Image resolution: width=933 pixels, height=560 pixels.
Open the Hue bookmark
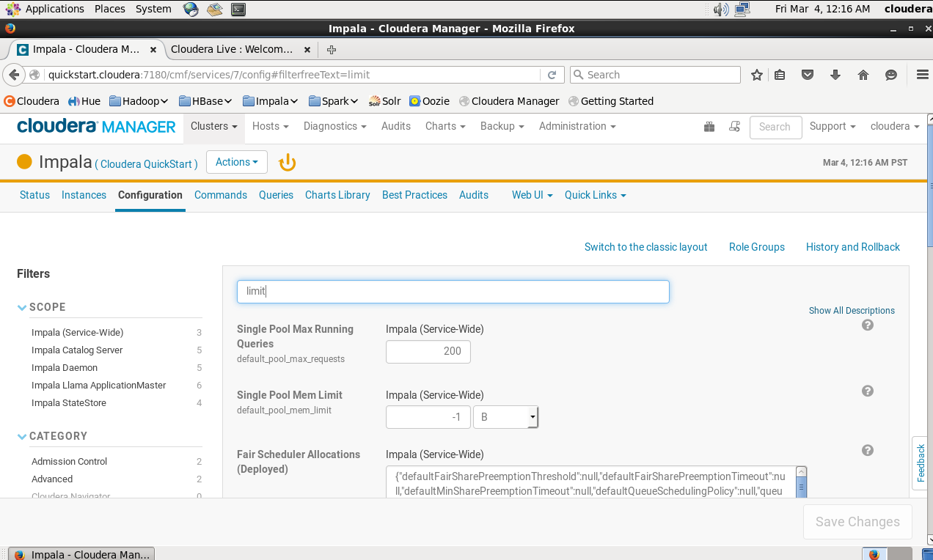84,101
